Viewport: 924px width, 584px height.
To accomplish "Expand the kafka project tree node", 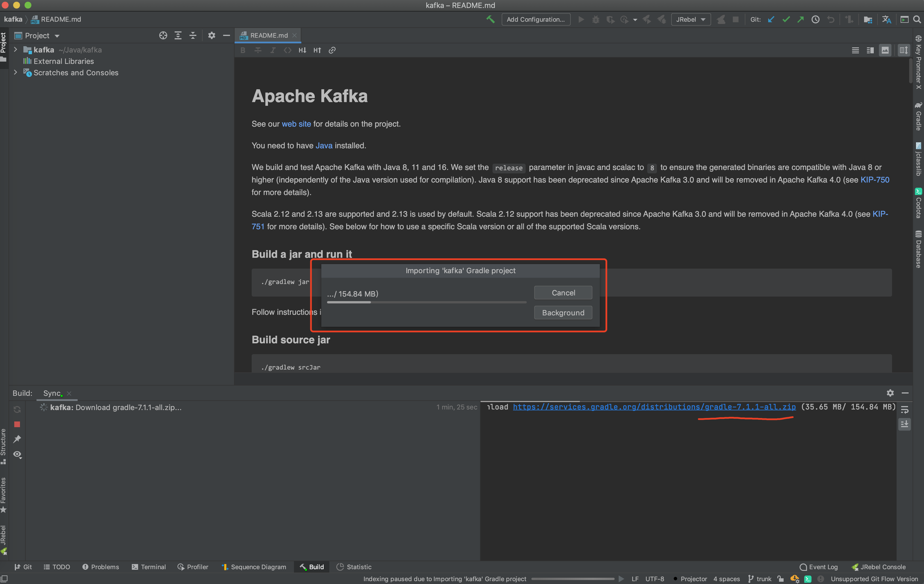I will [x=15, y=49].
